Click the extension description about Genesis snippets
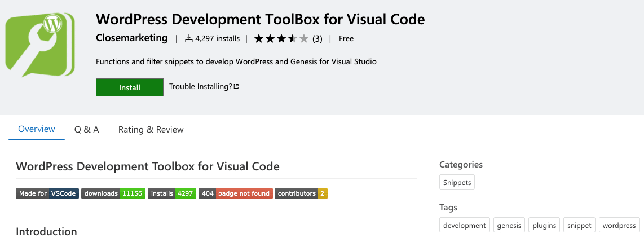644x242 pixels. click(236, 61)
